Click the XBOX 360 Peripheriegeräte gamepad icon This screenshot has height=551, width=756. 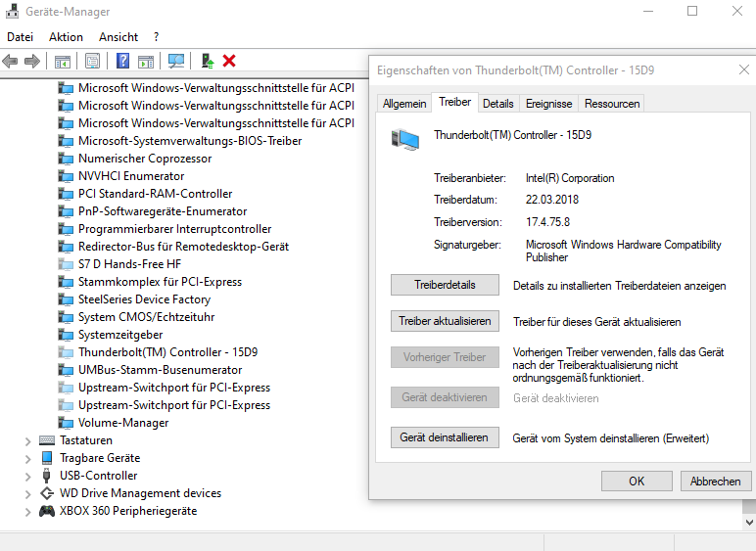point(47,511)
